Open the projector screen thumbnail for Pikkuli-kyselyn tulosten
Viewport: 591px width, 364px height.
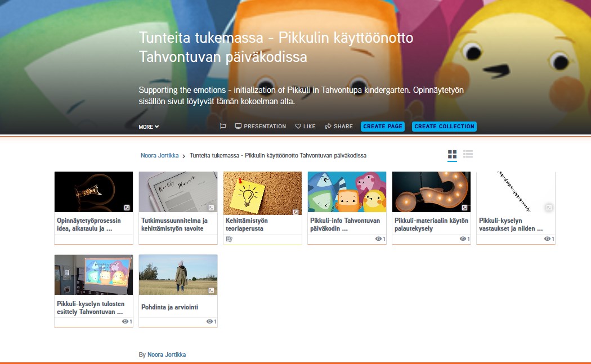click(x=94, y=275)
